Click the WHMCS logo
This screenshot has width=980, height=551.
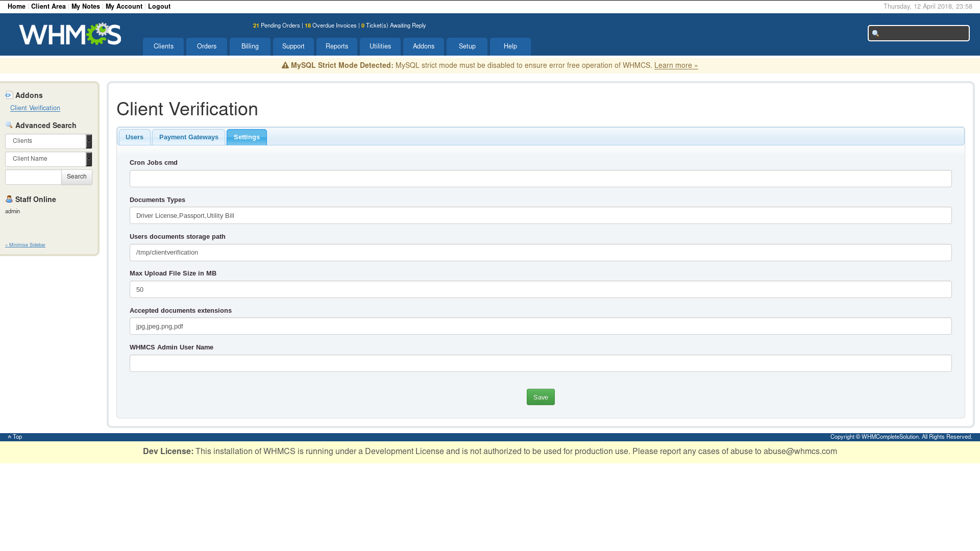(x=70, y=34)
